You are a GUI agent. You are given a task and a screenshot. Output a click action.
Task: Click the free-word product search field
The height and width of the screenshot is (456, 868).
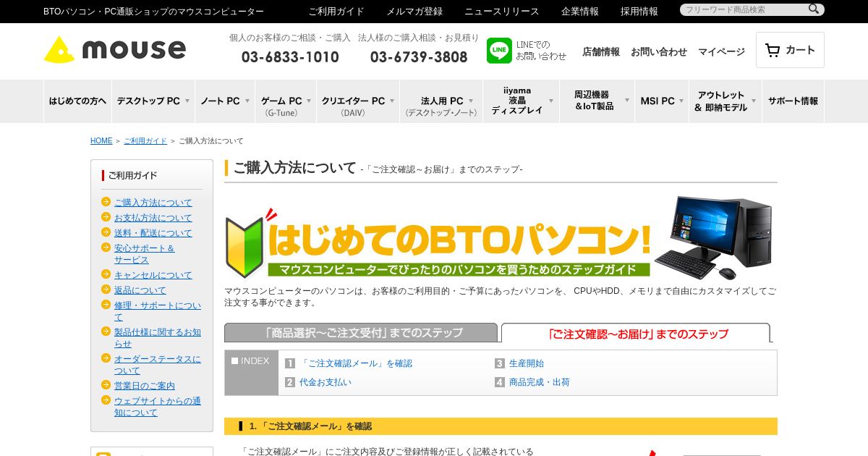744,9
